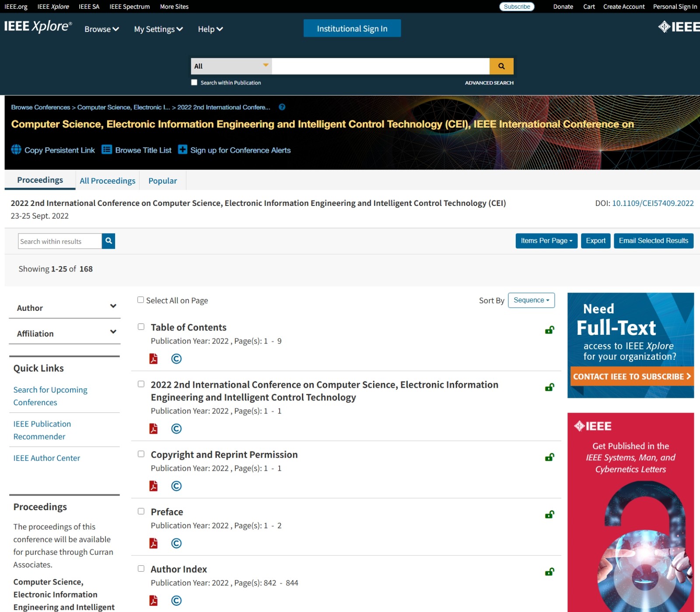The image size is (700, 612).
Task: Enable Search within Publication checkbox
Action: [x=194, y=83]
